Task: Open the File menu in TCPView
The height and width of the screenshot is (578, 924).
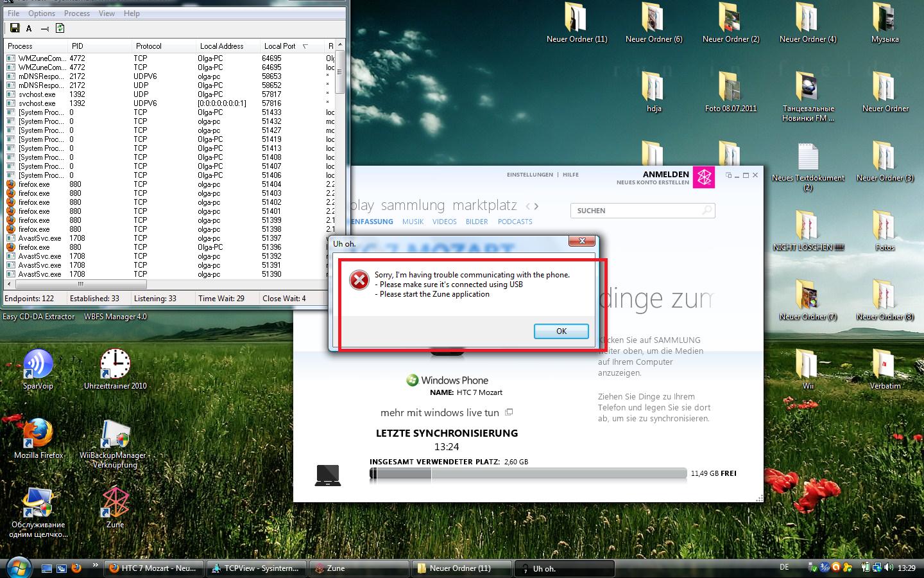Action: tap(13, 13)
